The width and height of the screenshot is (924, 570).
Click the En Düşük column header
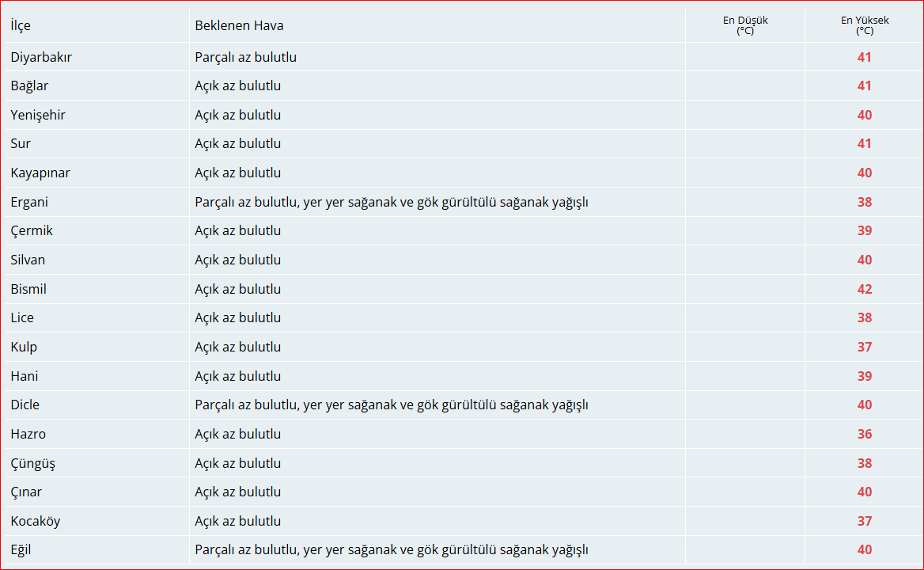click(744, 25)
